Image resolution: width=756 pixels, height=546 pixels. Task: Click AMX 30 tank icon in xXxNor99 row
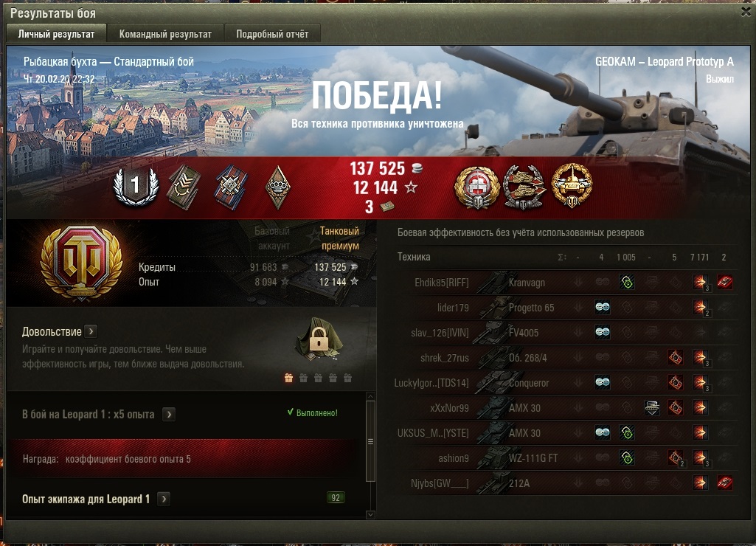pos(492,407)
